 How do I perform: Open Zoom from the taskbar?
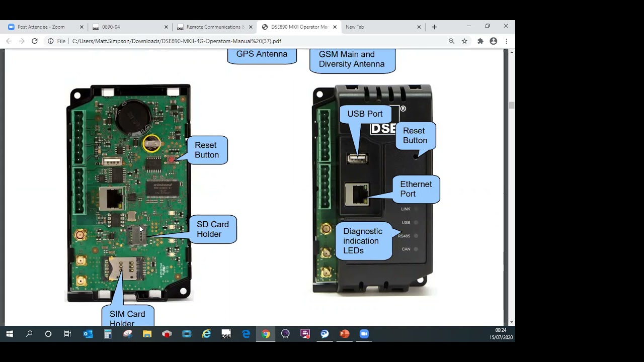[x=364, y=334]
